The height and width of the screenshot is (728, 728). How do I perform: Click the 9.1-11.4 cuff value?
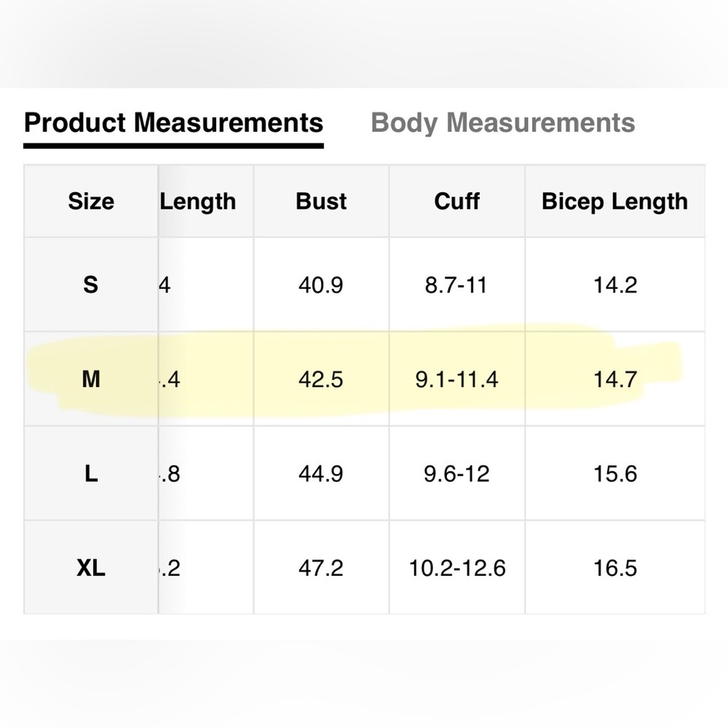point(457,379)
